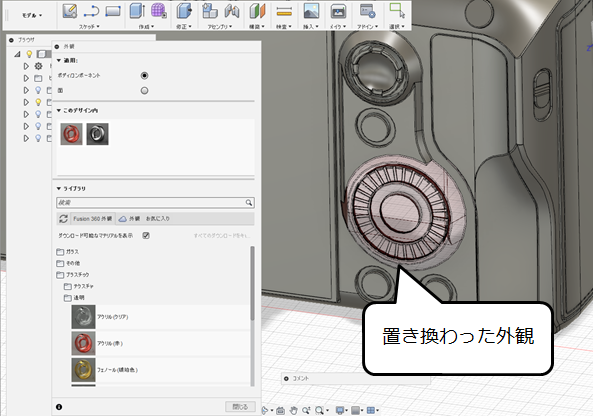Open the Inspect menu
This screenshot has width=593, height=416.
tap(284, 26)
